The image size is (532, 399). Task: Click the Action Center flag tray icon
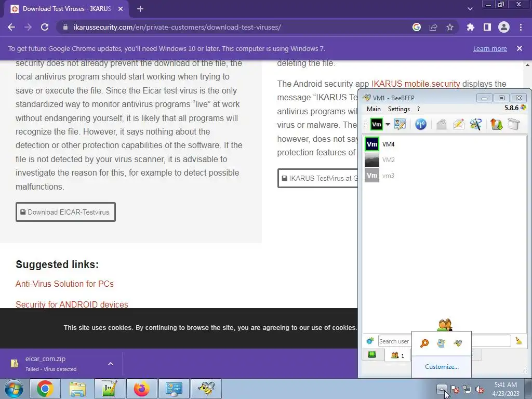click(x=455, y=389)
